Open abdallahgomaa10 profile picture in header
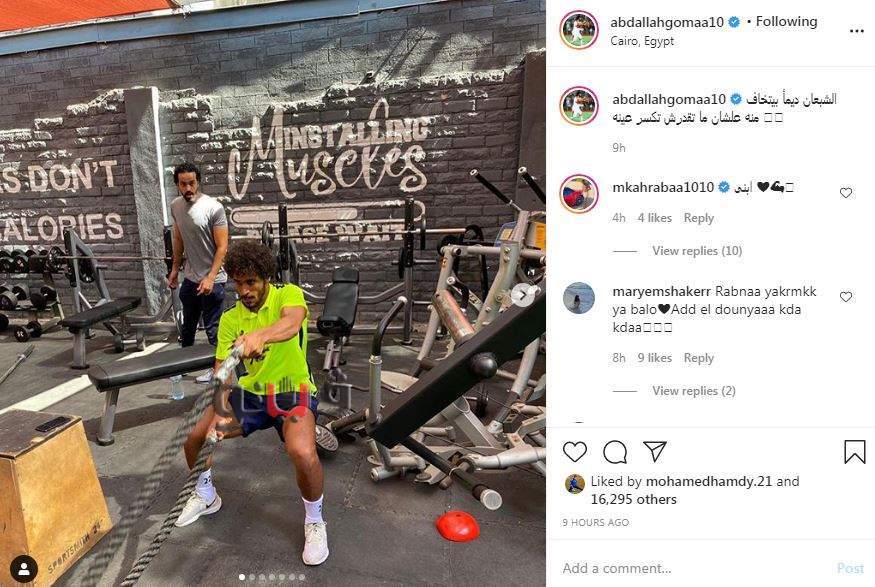 pyautogui.click(x=579, y=30)
